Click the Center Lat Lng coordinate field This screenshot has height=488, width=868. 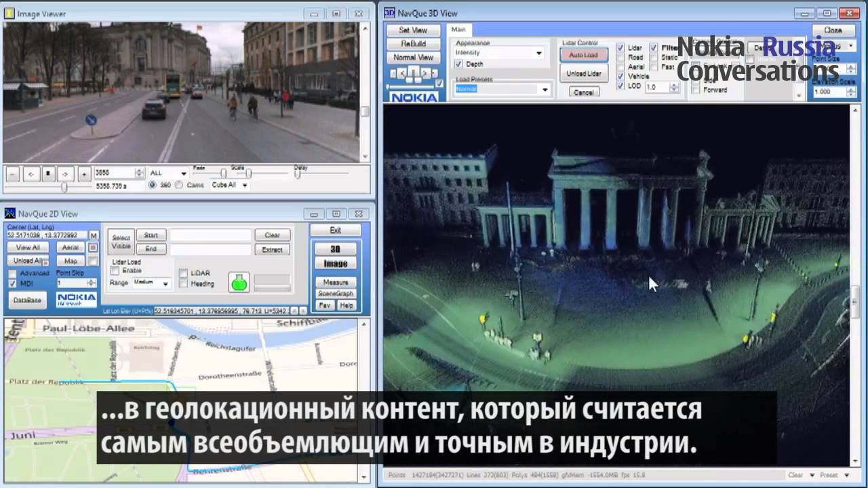coord(47,235)
